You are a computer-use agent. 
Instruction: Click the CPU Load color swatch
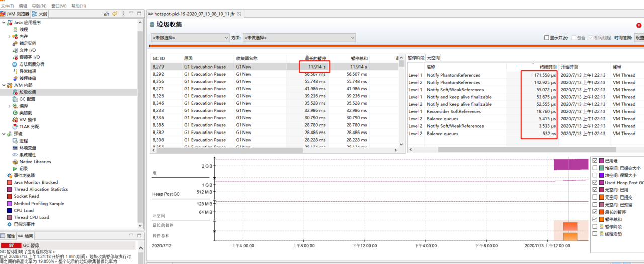(9, 211)
